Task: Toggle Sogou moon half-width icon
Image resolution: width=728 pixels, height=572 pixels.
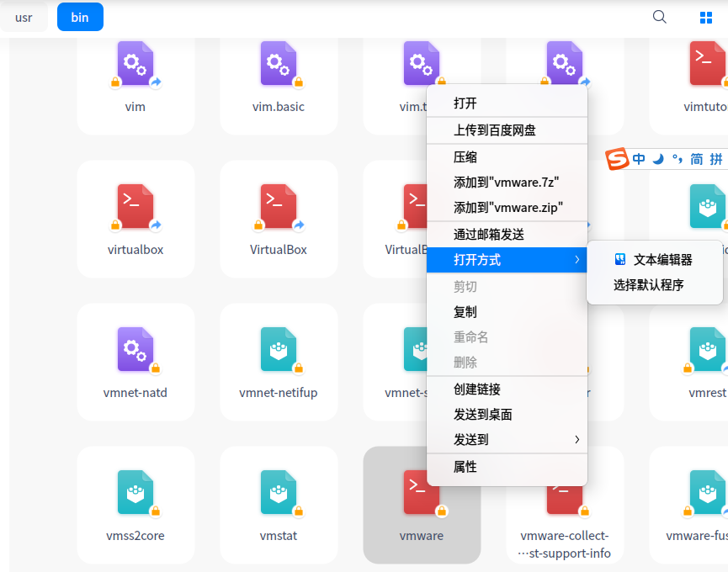Action: (658, 159)
